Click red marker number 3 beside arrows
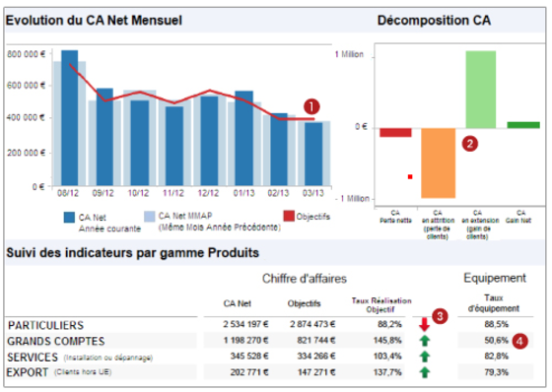Image resolution: width=552 pixels, height=392 pixels. 440,316
